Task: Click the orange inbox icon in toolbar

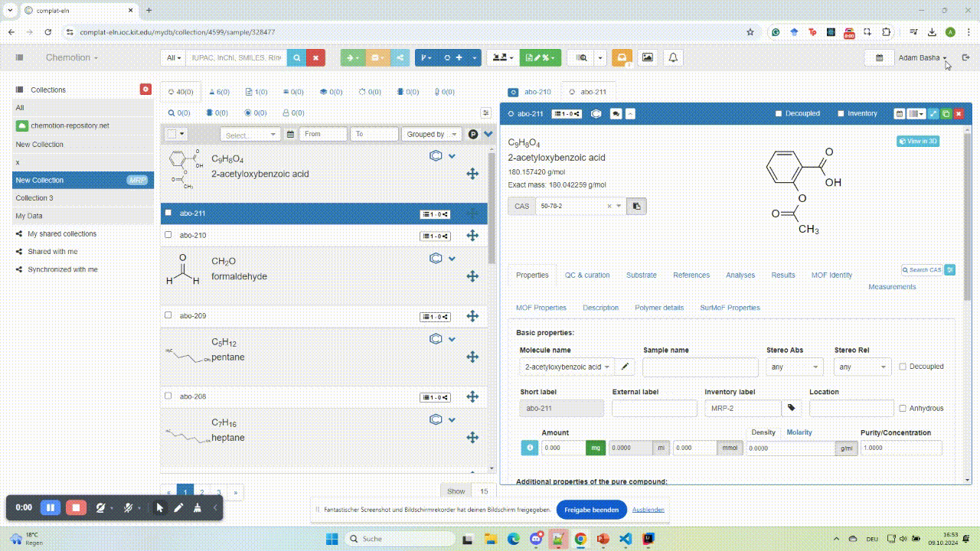Action: coord(622,57)
